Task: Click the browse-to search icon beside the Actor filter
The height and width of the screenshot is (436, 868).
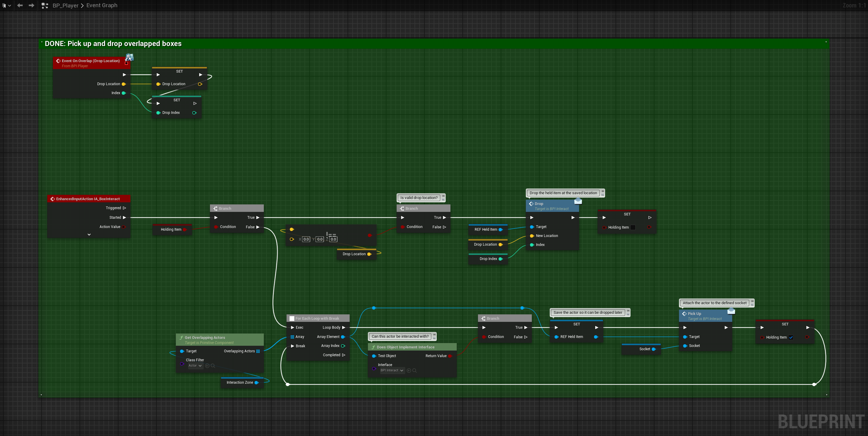Action: pyautogui.click(x=213, y=366)
